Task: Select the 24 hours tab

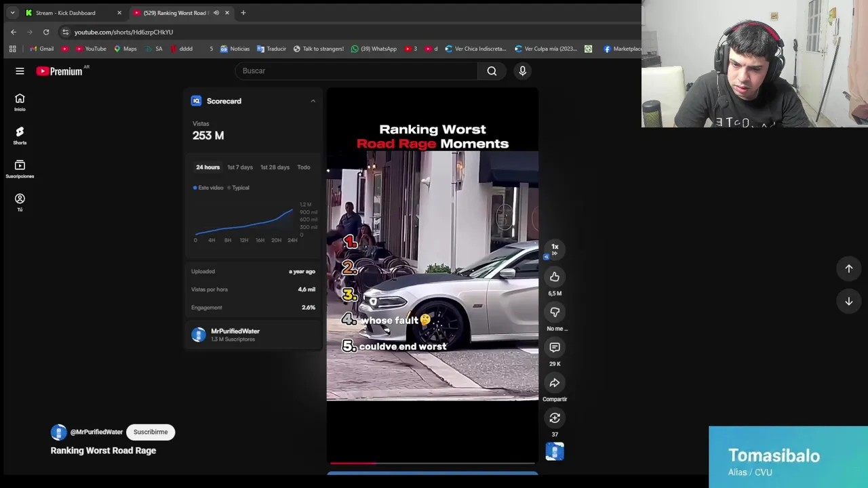Action: 208,167
